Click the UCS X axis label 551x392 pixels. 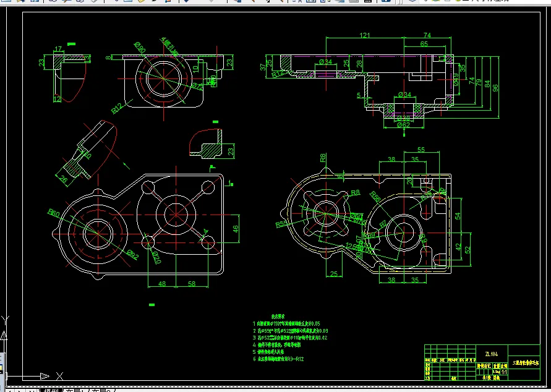[x=60, y=376]
